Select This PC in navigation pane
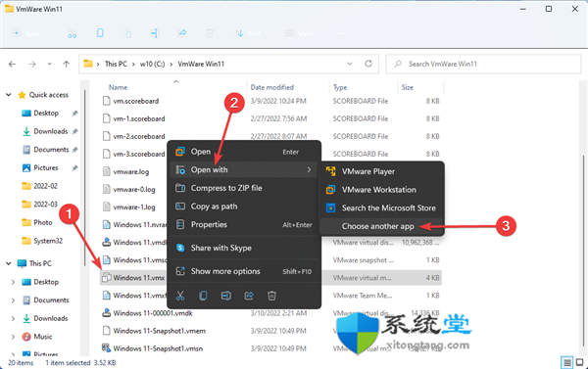Viewport: 588px width, 369px height. tap(40, 263)
